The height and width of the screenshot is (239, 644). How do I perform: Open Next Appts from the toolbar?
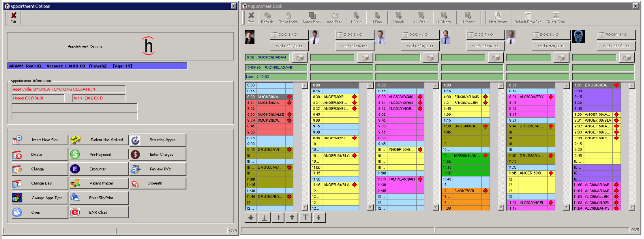[x=498, y=18]
